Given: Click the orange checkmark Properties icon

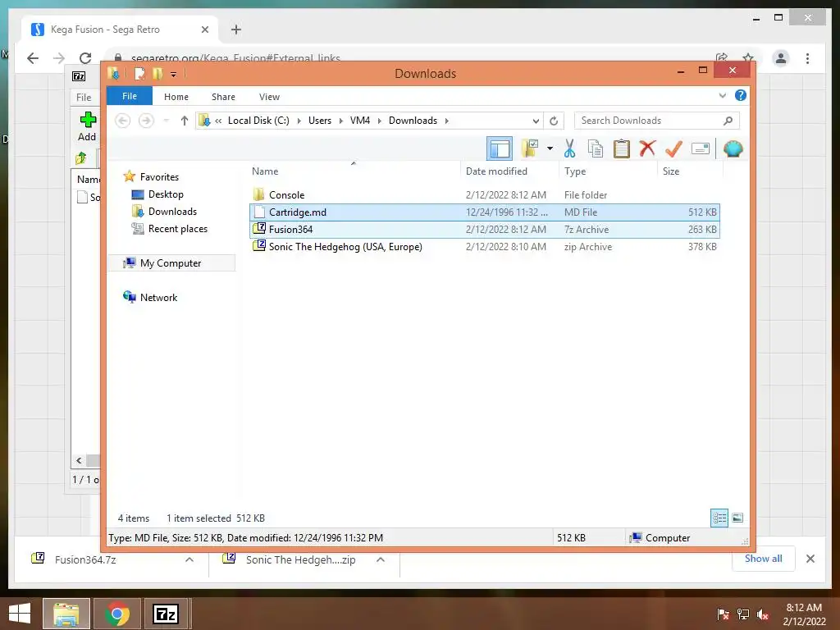Looking at the screenshot, I should pos(673,148).
